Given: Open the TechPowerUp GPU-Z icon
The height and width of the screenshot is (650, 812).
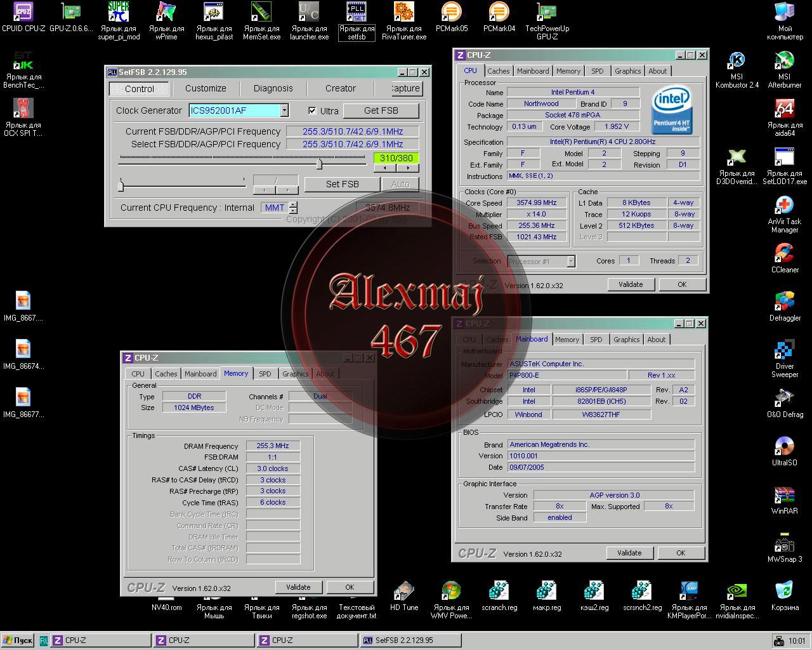Looking at the screenshot, I should pyautogui.click(x=546, y=12).
